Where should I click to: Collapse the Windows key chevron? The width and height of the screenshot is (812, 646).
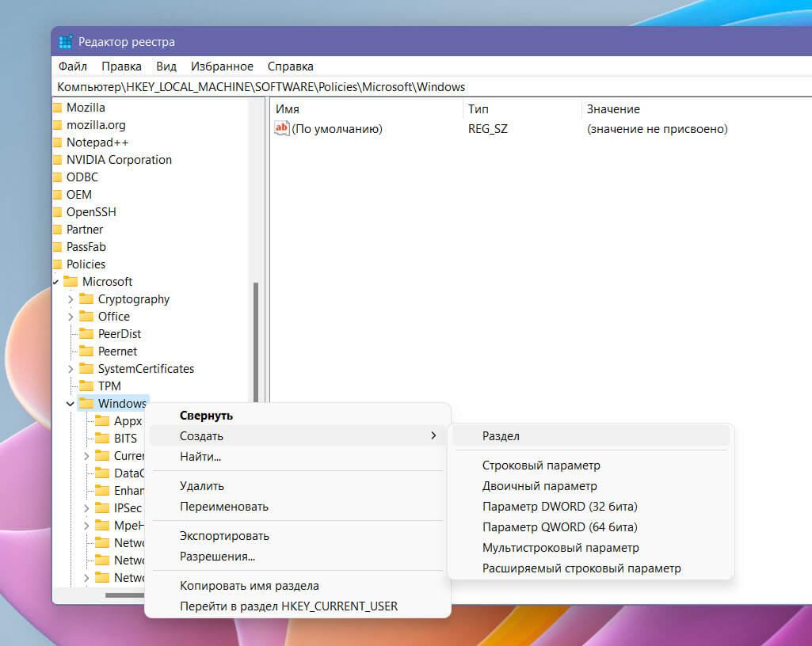coord(71,404)
